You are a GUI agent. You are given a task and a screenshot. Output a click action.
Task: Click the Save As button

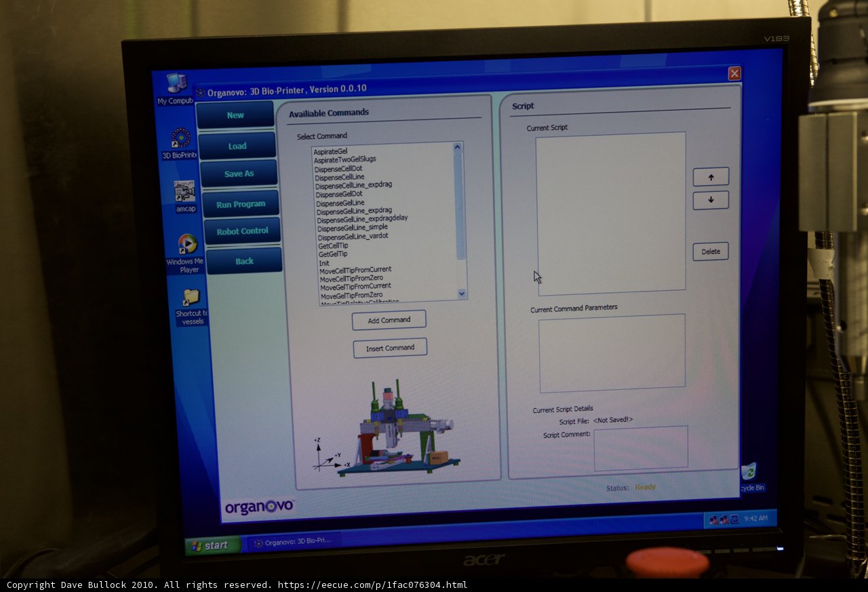pyautogui.click(x=239, y=174)
